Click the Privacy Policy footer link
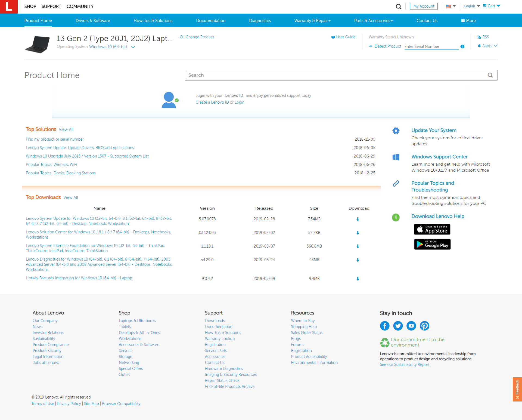The height and width of the screenshot is (420, 522). tap(69, 404)
